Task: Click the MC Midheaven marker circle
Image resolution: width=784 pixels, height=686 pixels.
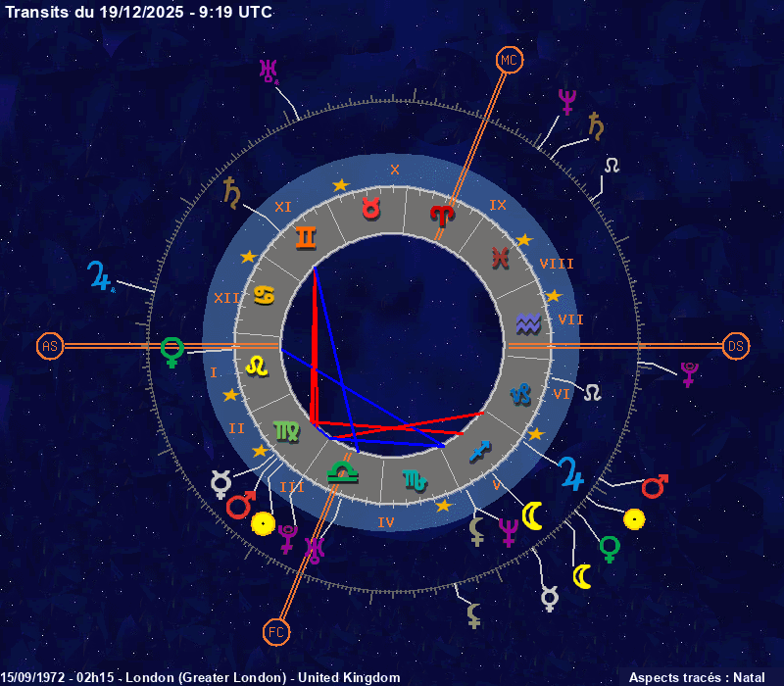Action: pyautogui.click(x=508, y=61)
